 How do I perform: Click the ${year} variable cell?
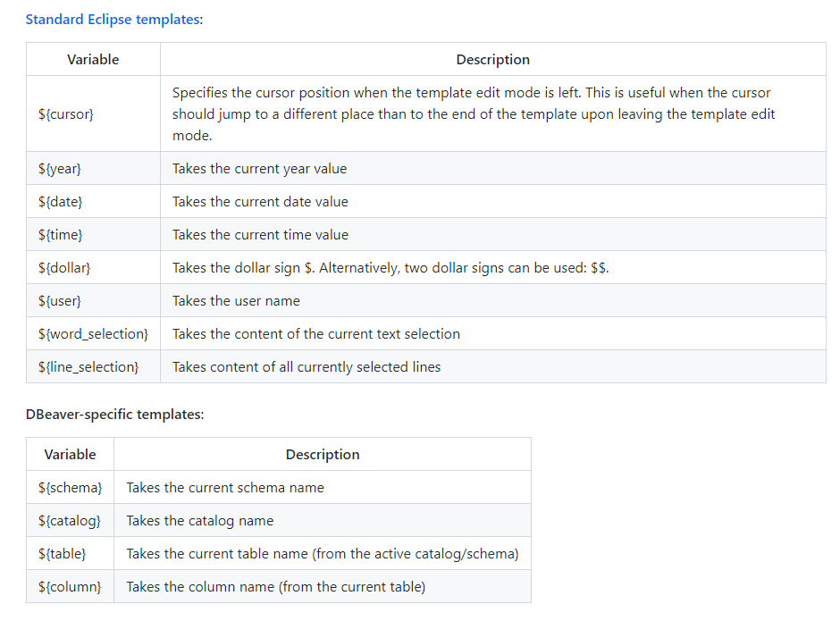(60, 169)
